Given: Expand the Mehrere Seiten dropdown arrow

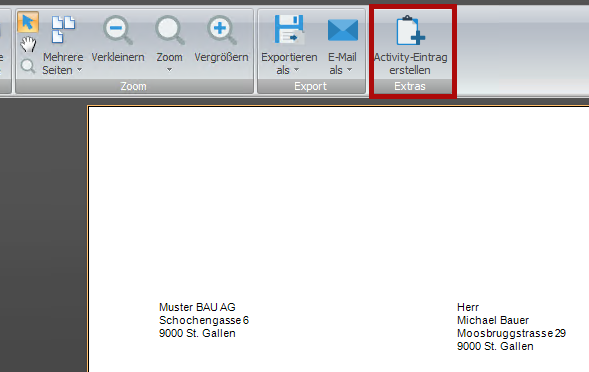Looking at the screenshot, I should (x=79, y=70).
